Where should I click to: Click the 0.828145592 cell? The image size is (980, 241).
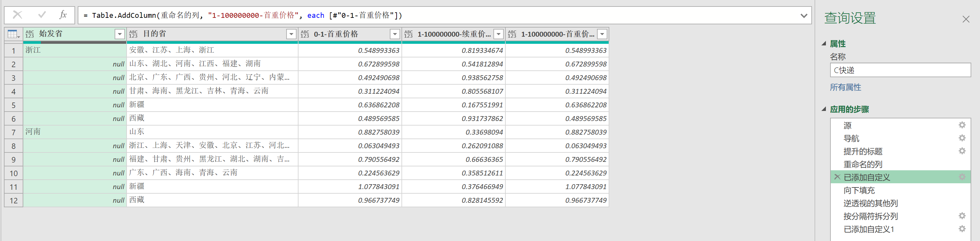point(454,200)
